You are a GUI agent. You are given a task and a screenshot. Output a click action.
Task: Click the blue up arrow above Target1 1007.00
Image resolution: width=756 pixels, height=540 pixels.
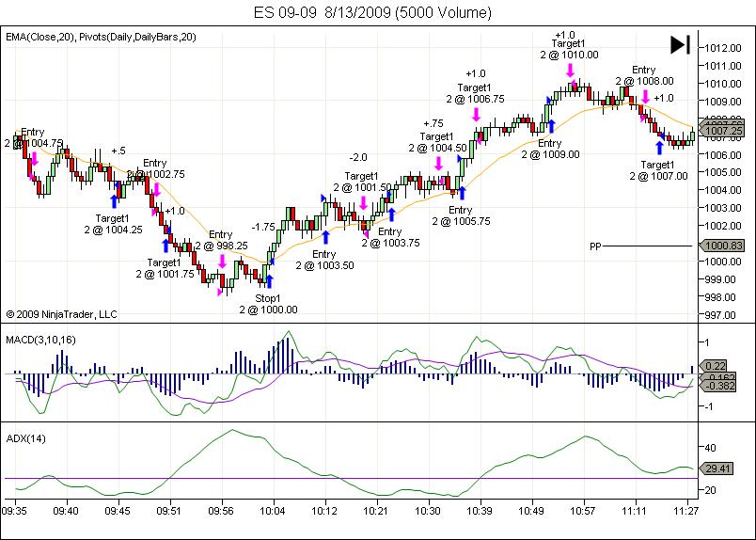[x=659, y=147]
